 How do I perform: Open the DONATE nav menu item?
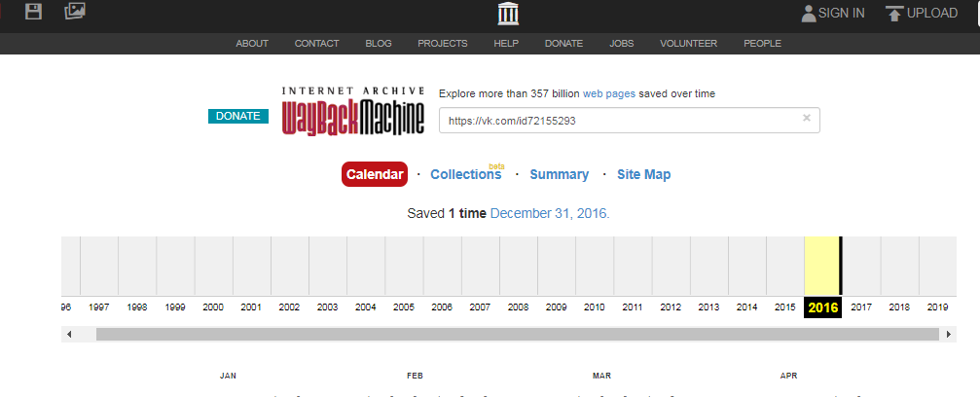point(563,43)
